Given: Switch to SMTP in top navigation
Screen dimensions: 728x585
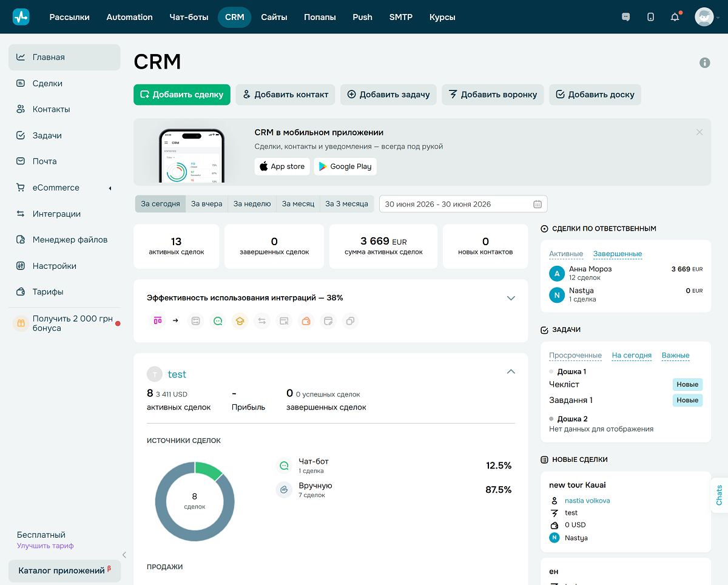Looking at the screenshot, I should [x=401, y=17].
